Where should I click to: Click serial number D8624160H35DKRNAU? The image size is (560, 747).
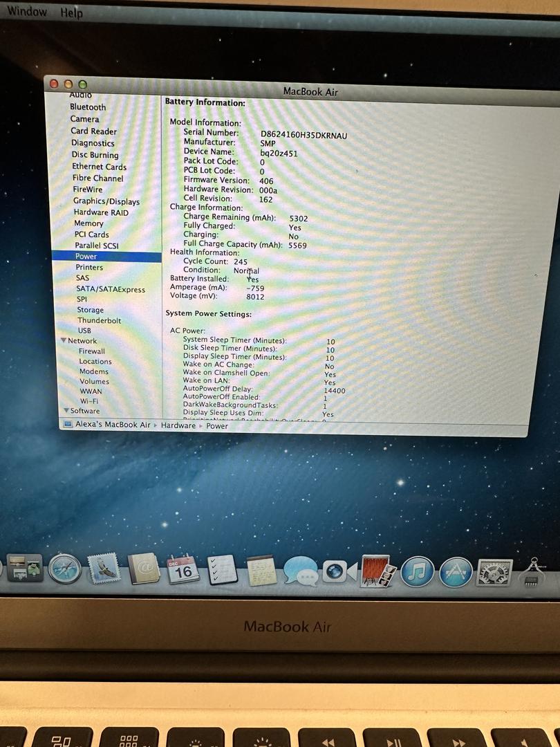[x=304, y=136]
